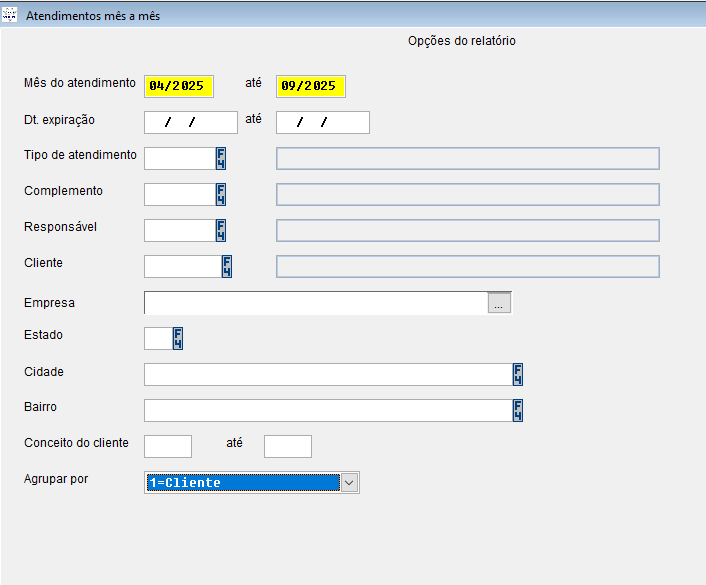Select the end month field showing 09/2025
This screenshot has width=706, height=585.
[310, 86]
